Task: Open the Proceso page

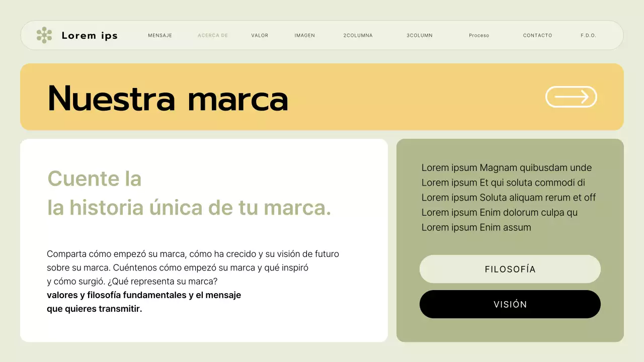Action: [479, 35]
